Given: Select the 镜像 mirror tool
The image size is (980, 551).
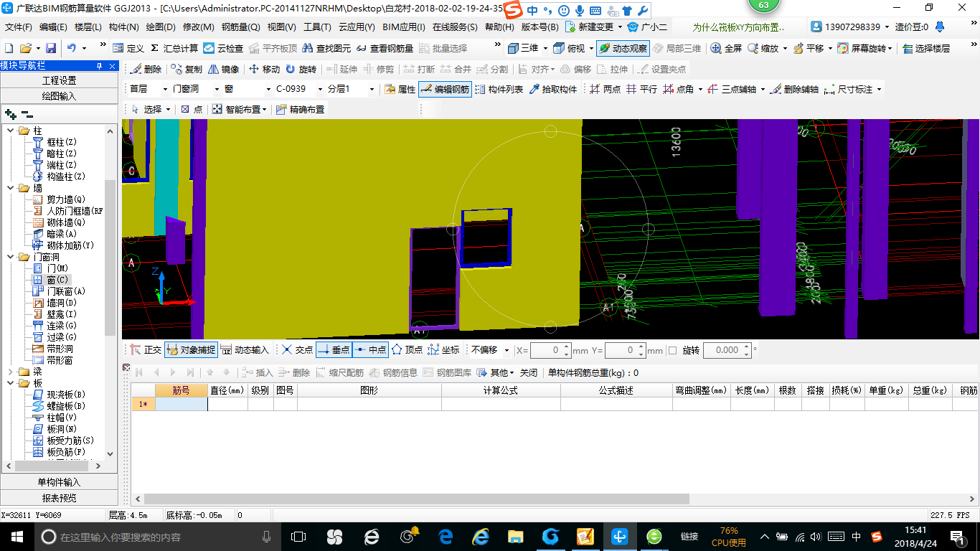Looking at the screenshot, I should click(223, 69).
